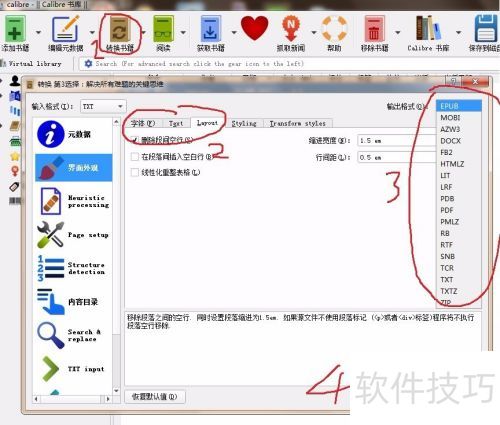The image size is (500, 425).
Task: Expand the Calibre library dropdown arrow
Action: [x=458, y=32]
